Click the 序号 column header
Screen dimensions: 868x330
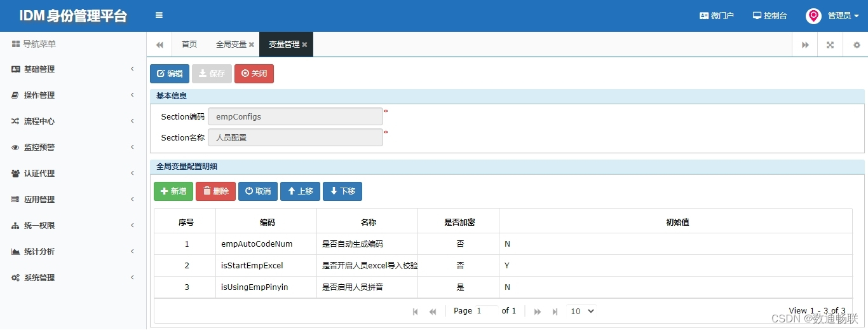(x=186, y=223)
